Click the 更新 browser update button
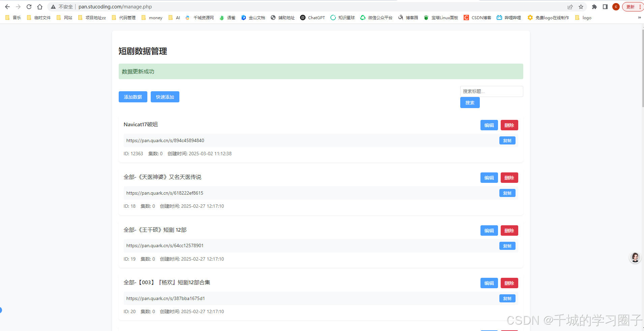 tap(633, 7)
